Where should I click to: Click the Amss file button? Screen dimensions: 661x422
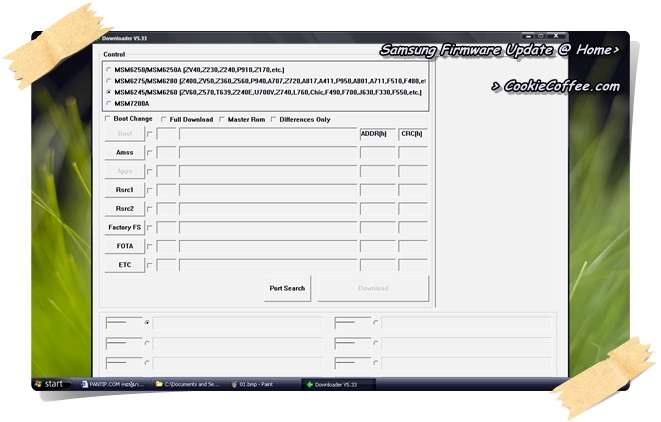point(124,153)
